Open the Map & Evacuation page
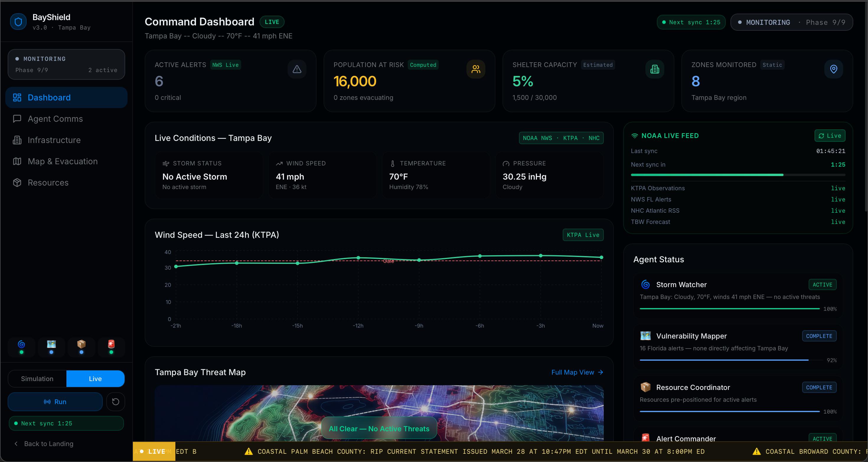This screenshot has width=868, height=462. pos(63,161)
